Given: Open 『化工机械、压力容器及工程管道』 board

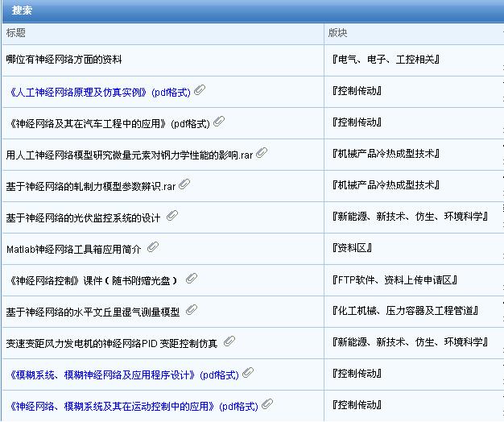Looking at the screenshot, I should (405, 311).
